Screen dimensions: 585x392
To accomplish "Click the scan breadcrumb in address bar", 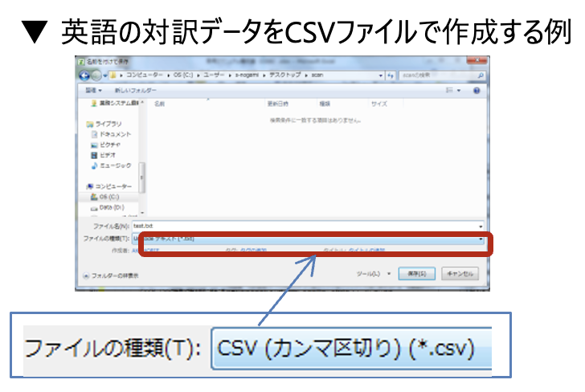I will (317, 75).
